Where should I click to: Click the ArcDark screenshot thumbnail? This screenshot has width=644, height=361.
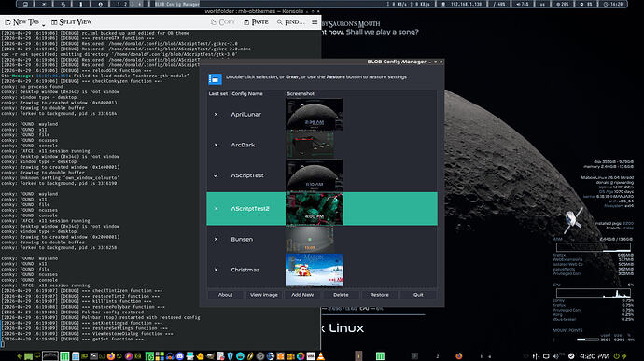point(310,145)
